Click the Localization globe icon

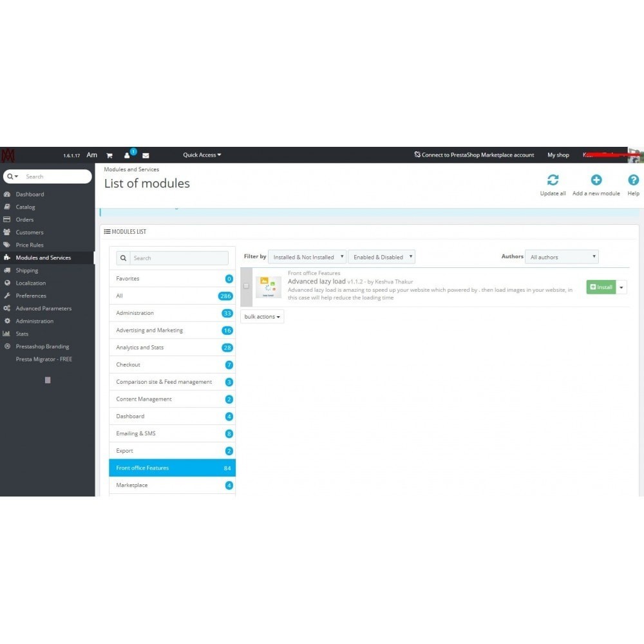pyautogui.click(x=7, y=283)
